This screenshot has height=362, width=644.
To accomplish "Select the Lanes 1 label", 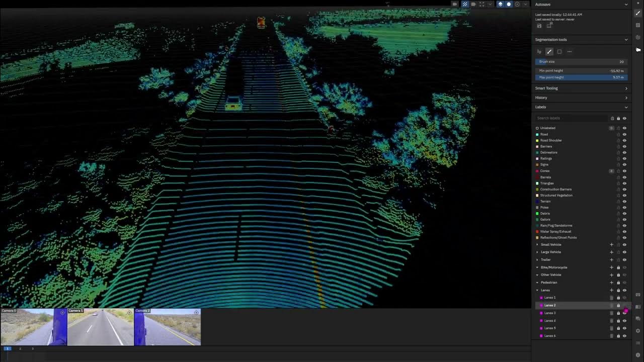I will (x=550, y=298).
